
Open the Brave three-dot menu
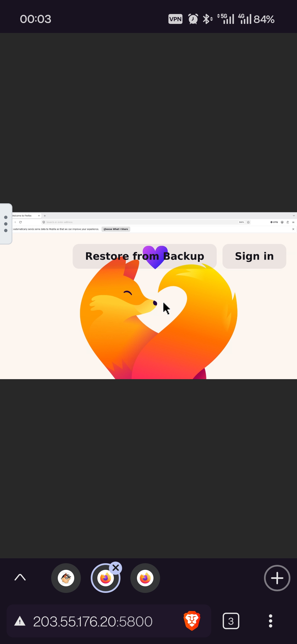pyautogui.click(x=271, y=621)
